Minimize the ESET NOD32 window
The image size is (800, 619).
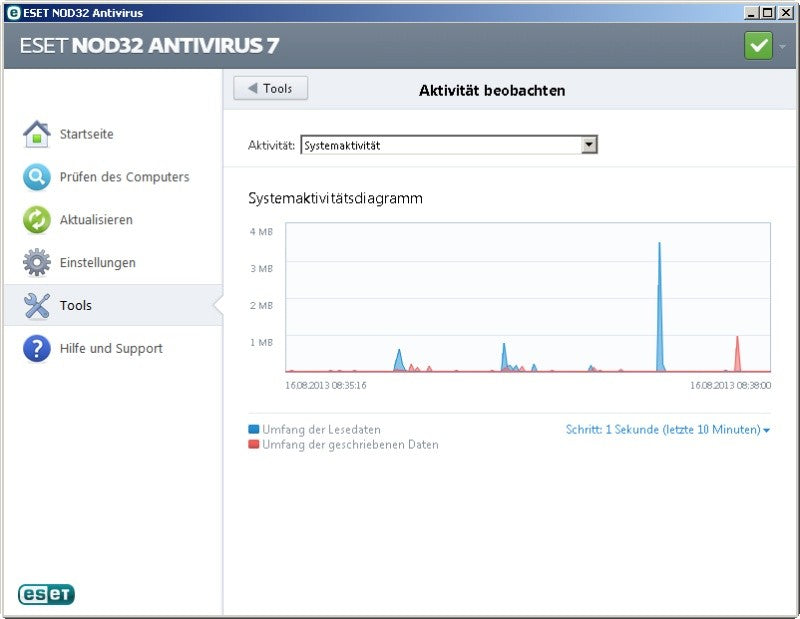coord(750,13)
